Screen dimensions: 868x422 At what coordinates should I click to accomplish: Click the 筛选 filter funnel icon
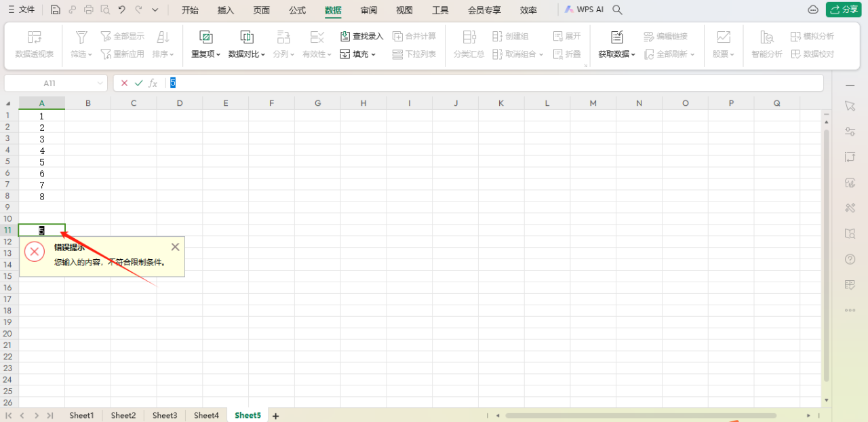pyautogui.click(x=81, y=37)
